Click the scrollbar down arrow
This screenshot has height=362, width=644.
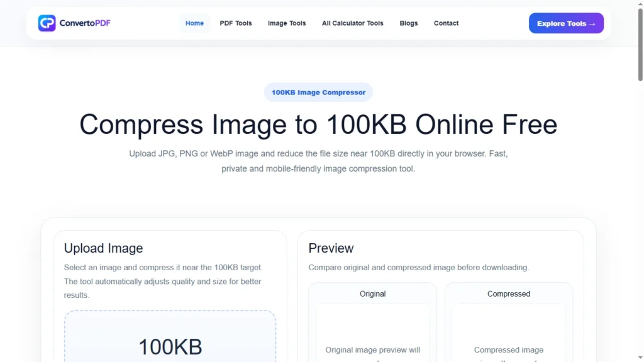coord(640,358)
